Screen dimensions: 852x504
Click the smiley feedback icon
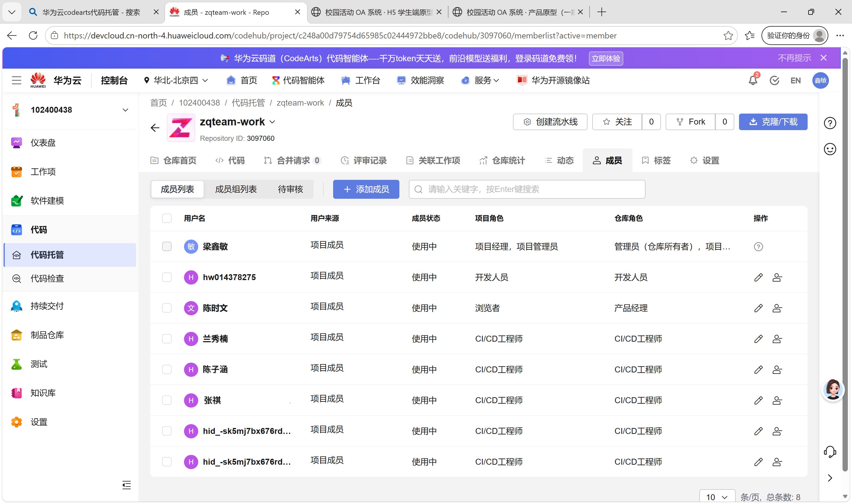[830, 149]
